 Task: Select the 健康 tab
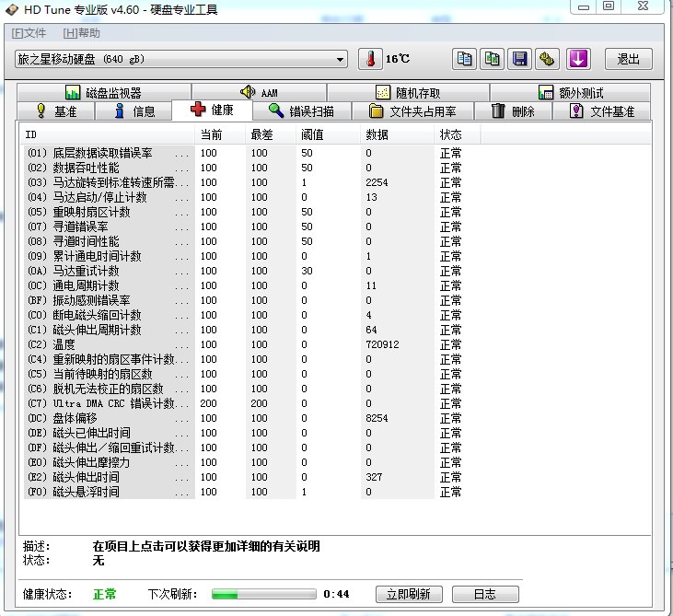pos(212,110)
